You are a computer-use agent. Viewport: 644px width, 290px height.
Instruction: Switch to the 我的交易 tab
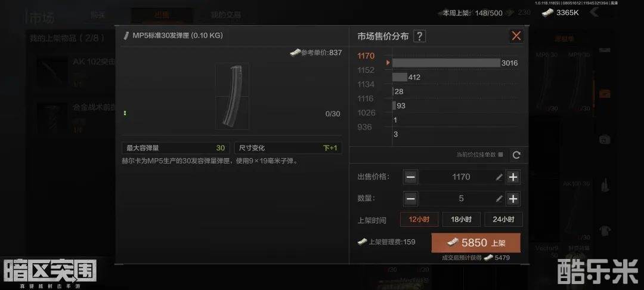point(226,16)
